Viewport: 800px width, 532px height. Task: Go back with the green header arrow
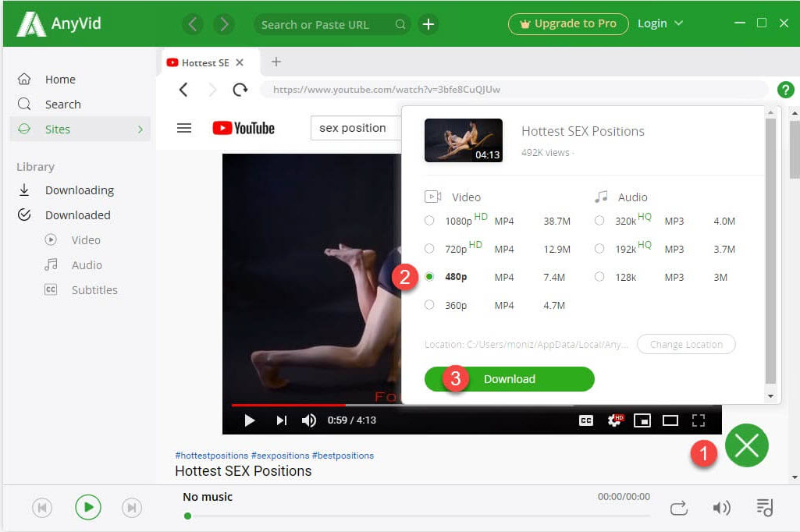[x=193, y=24]
